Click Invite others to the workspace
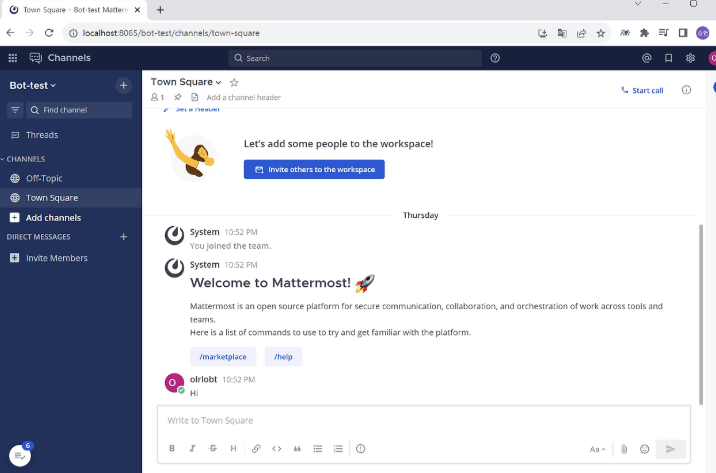 pyautogui.click(x=314, y=169)
